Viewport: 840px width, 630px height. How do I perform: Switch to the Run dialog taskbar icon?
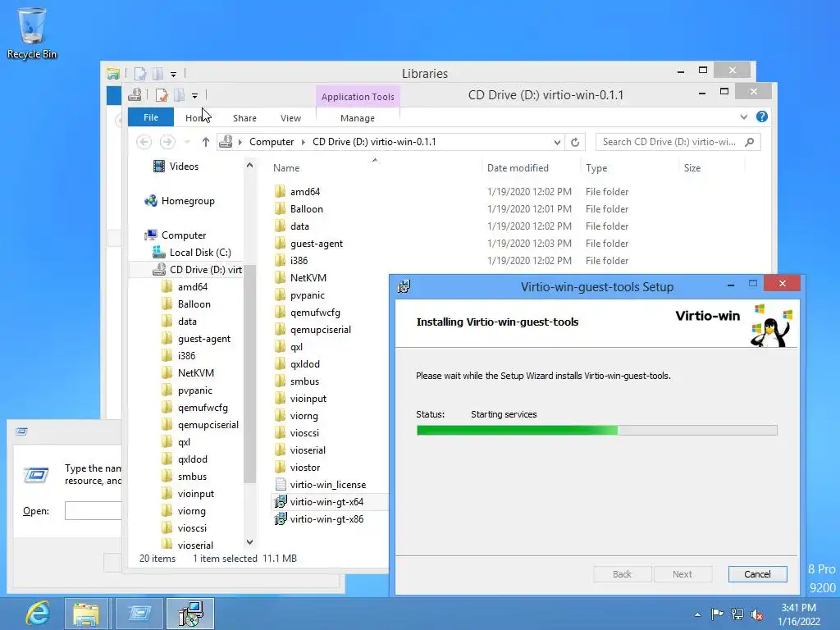(x=139, y=614)
